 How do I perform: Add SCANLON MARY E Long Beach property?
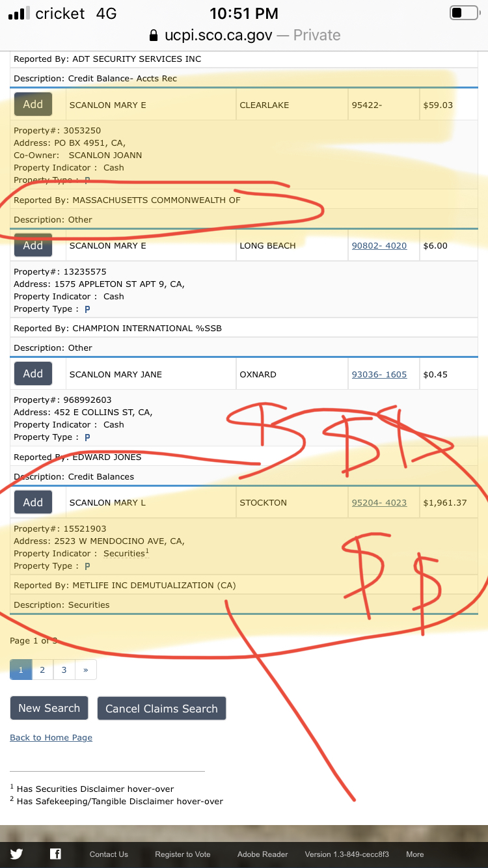tap(33, 245)
